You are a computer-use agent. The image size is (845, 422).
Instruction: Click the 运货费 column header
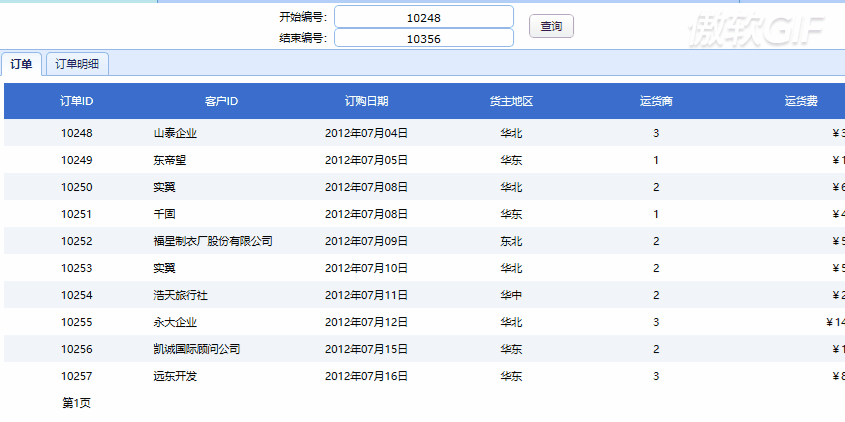(x=801, y=101)
